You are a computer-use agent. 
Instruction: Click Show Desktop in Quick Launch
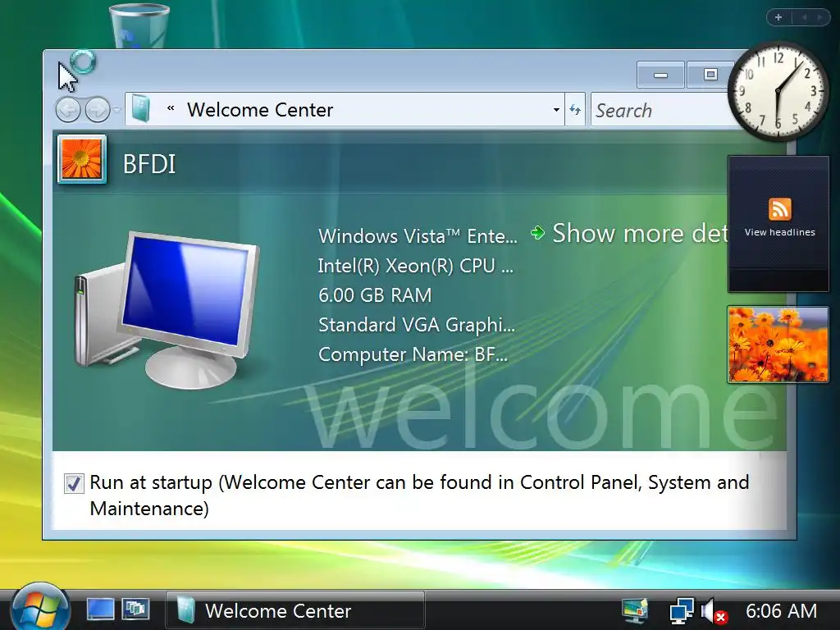click(x=100, y=609)
